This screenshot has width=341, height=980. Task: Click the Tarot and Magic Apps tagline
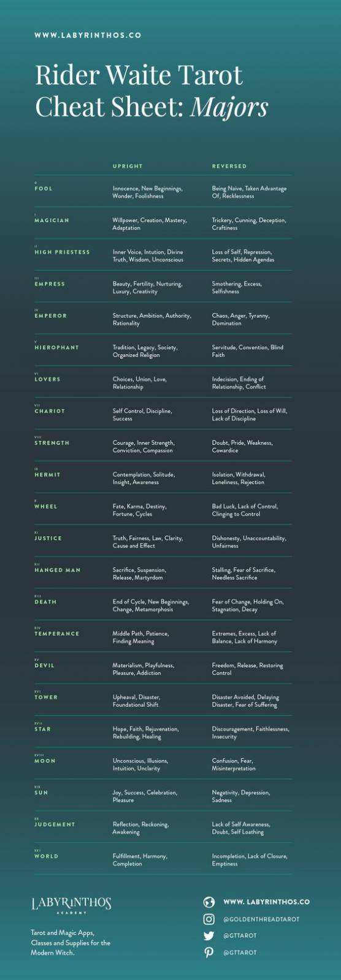(x=71, y=943)
